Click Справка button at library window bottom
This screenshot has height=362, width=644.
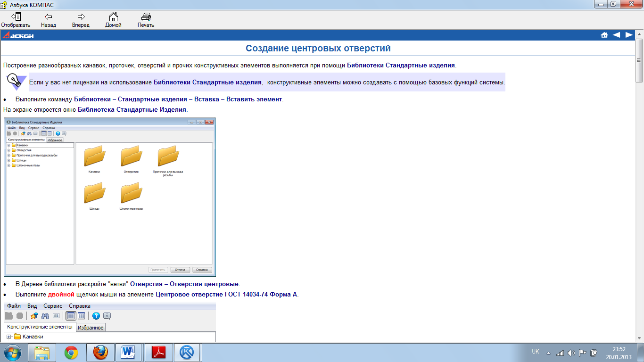(202, 270)
